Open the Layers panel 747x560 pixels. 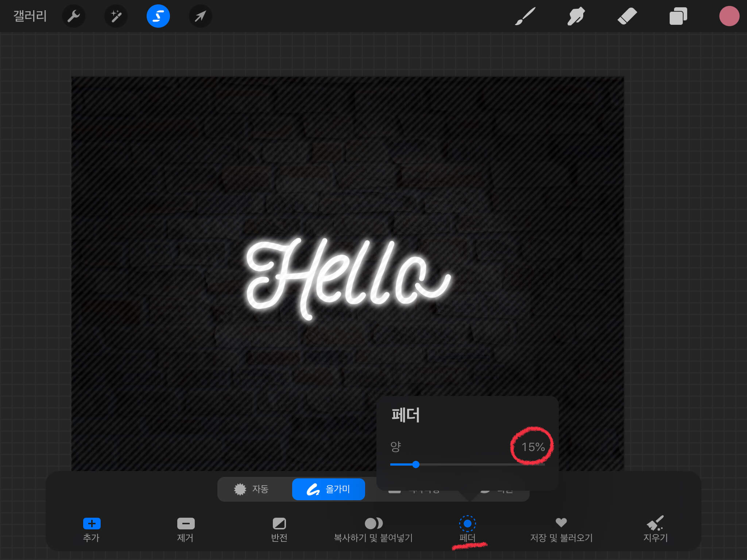point(678,16)
